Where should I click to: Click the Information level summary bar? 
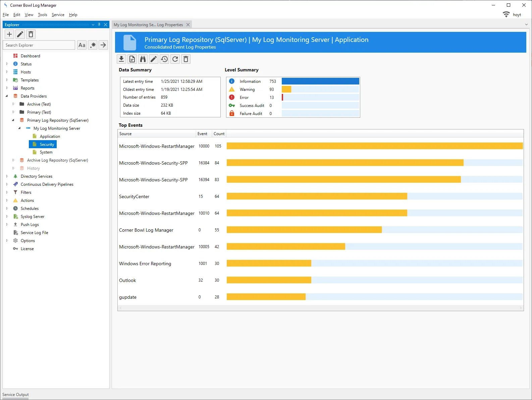320,81
